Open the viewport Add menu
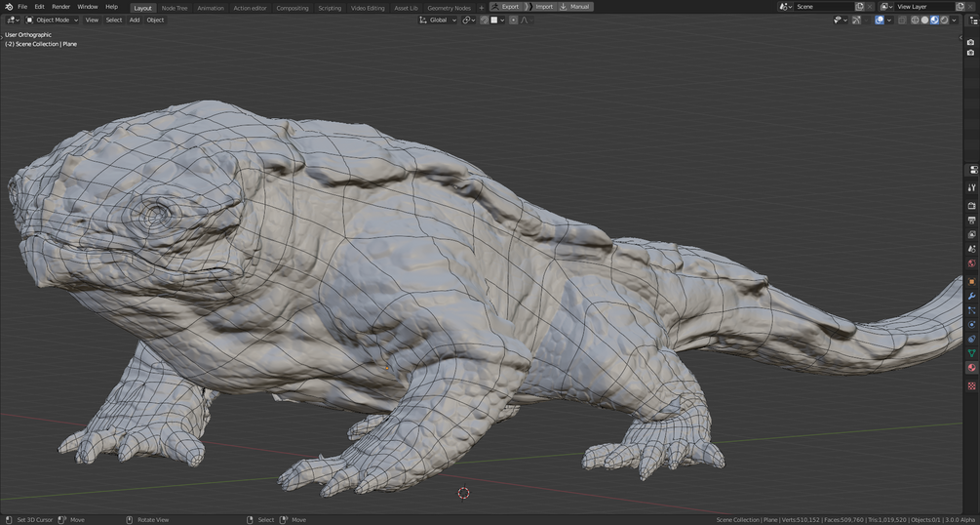 pyautogui.click(x=135, y=20)
